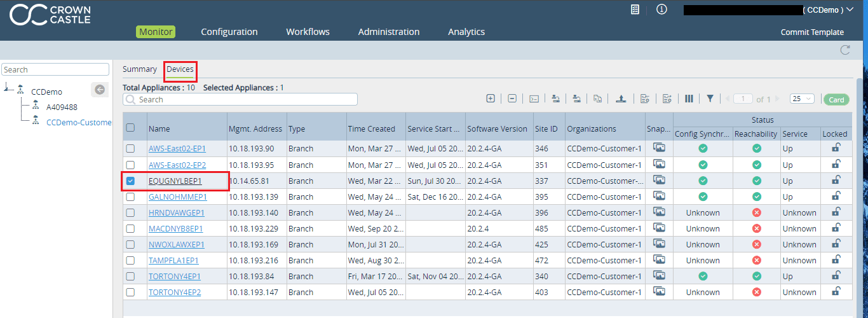This screenshot has height=318, width=868.
Task: Click the tree panel Search field
Action: tap(55, 69)
